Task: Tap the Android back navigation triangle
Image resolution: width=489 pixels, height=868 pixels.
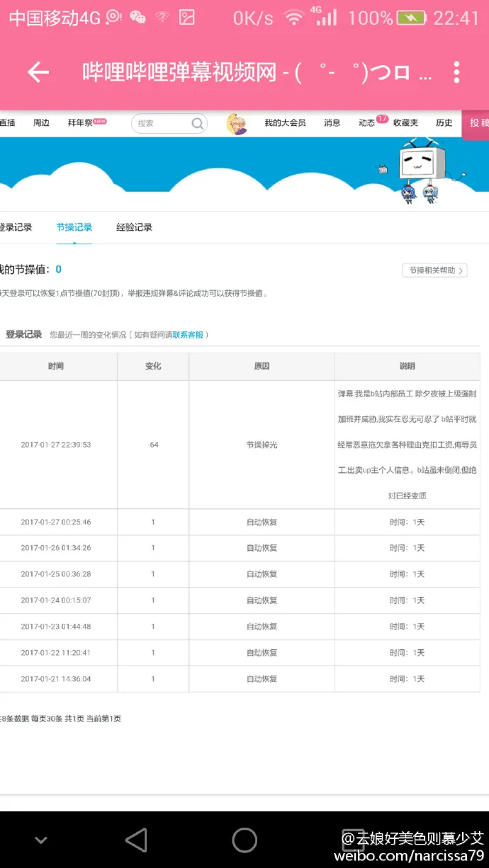Action: 136,840
